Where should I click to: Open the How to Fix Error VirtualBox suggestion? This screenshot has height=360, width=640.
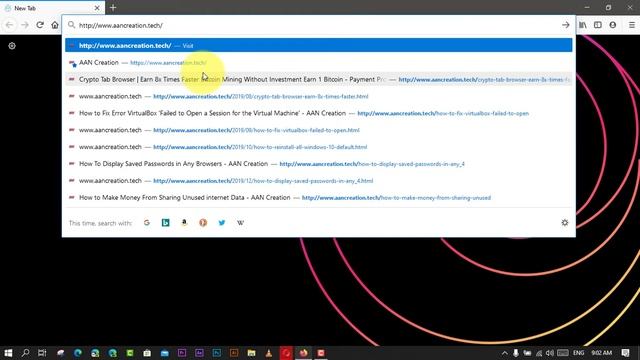[318, 113]
